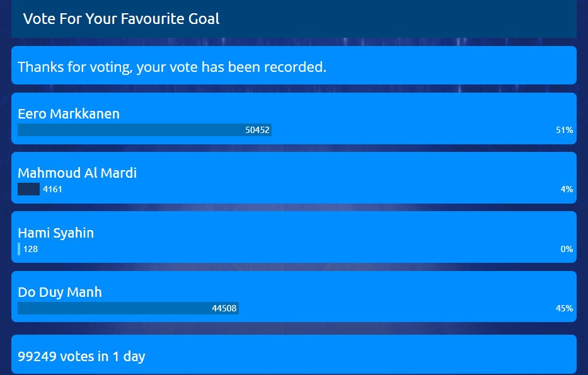Select the Do Duy Manh name label

59,292
